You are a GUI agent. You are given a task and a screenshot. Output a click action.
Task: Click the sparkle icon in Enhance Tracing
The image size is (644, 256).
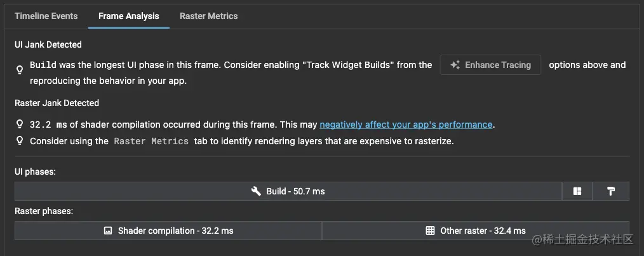point(455,65)
